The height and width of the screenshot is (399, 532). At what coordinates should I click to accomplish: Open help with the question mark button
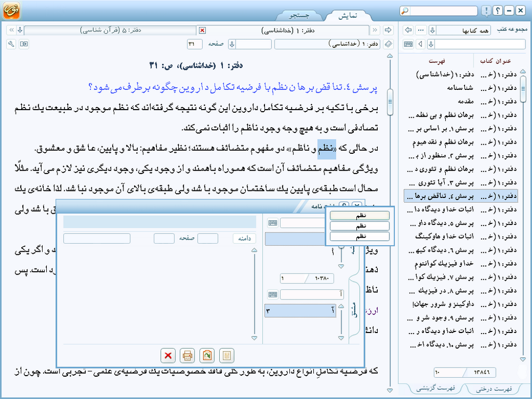(497, 11)
